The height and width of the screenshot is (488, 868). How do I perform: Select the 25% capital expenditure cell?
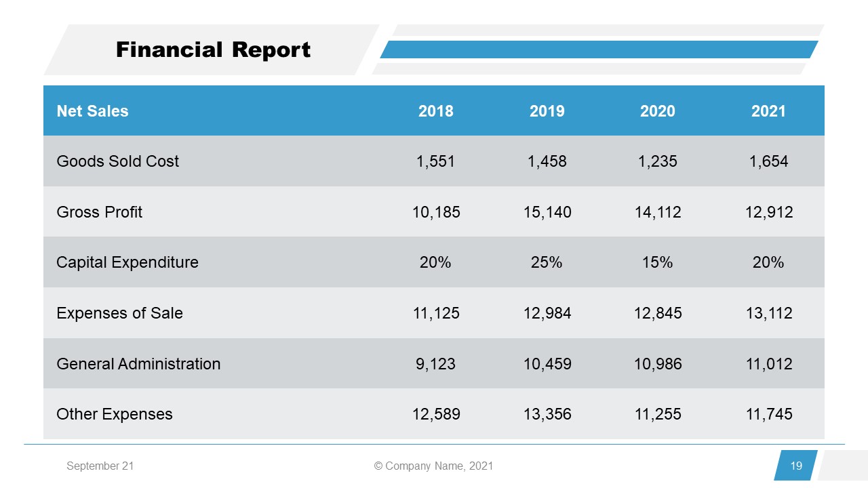(547, 262)
